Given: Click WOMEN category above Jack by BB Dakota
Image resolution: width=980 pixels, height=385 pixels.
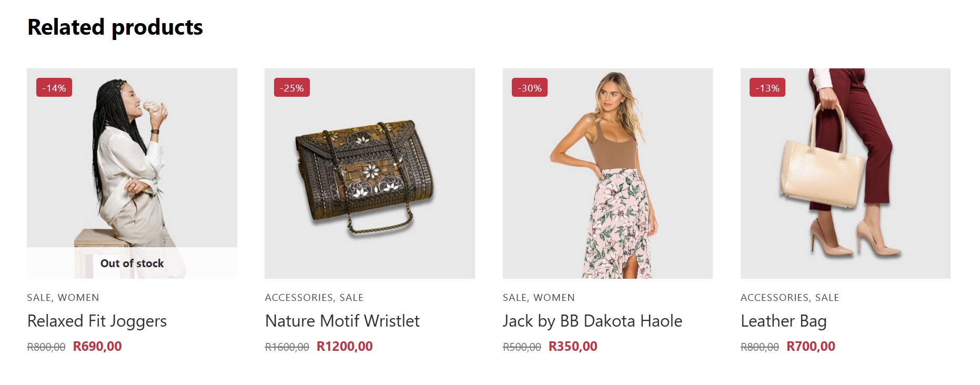Looking at the screenshot, I should tap(554, 298).
